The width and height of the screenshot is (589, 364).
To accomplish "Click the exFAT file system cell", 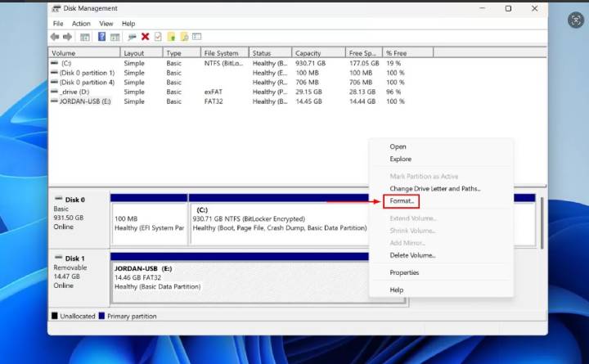I will [214, 92].
